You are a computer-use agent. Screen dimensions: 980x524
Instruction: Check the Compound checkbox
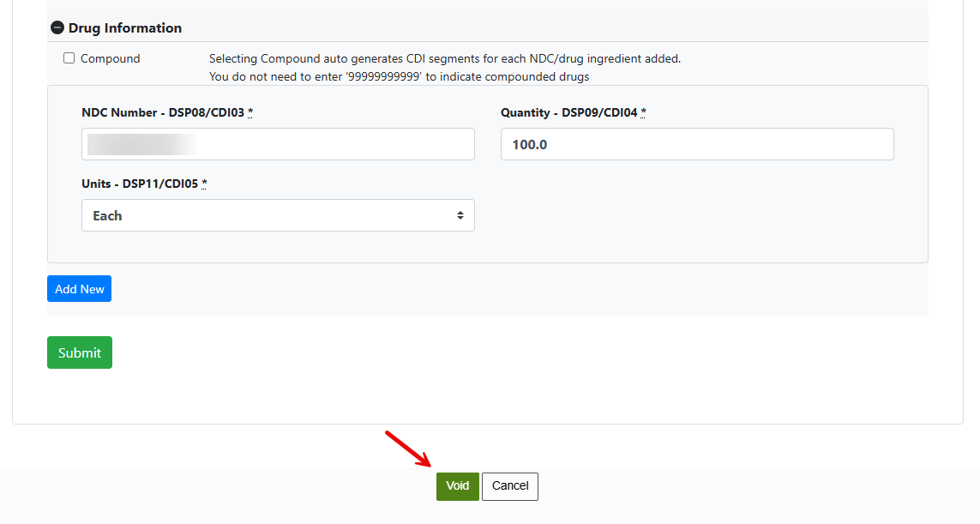(x=69, y=58)
